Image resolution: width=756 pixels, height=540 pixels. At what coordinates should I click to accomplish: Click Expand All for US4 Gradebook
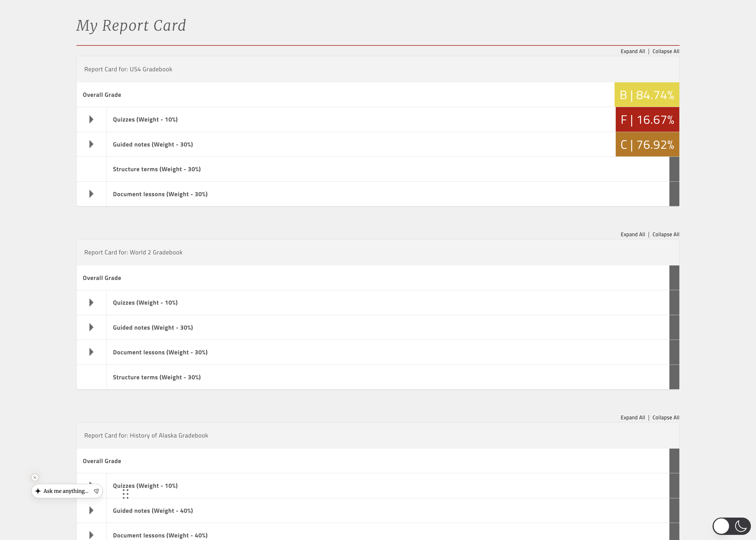click(x=633, y=51)
